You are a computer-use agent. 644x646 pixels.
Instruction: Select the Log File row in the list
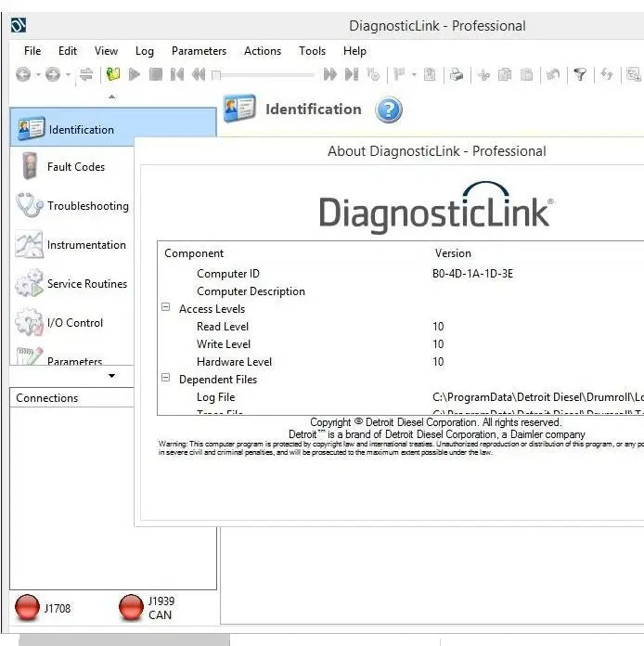pyautogui.click(x=215, y=397)
